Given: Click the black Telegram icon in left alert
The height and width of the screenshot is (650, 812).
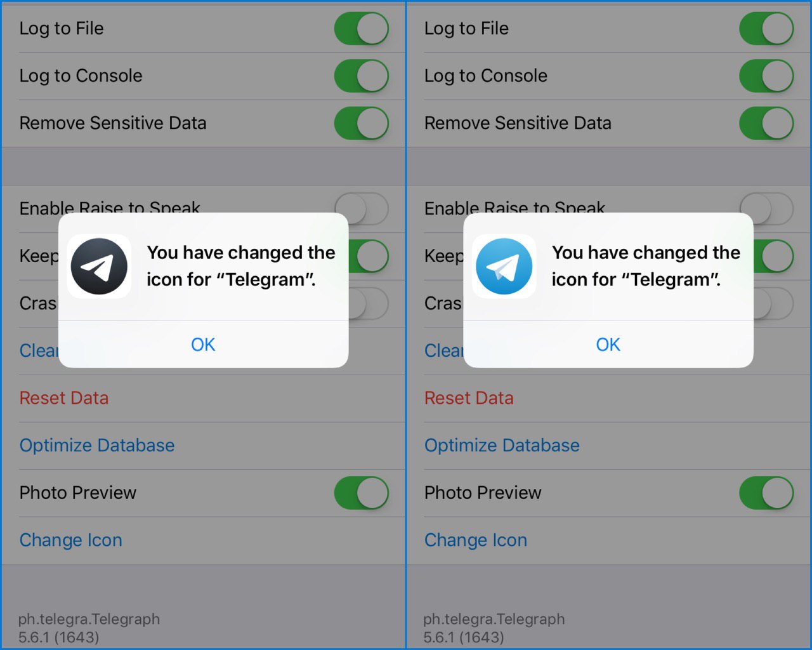Looking at the screenshot, I should coord(99,267).
